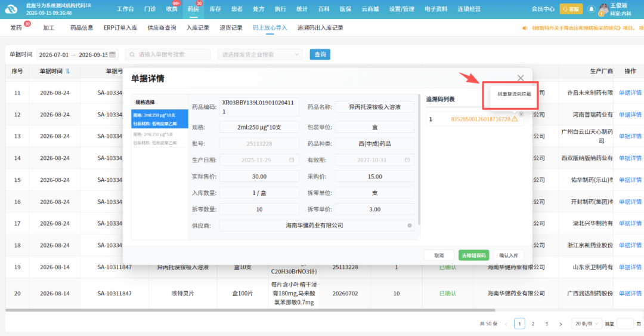Open the 药房 top menu
The width and height of the screenshot is (644, 336).
(x=193, y=9)
